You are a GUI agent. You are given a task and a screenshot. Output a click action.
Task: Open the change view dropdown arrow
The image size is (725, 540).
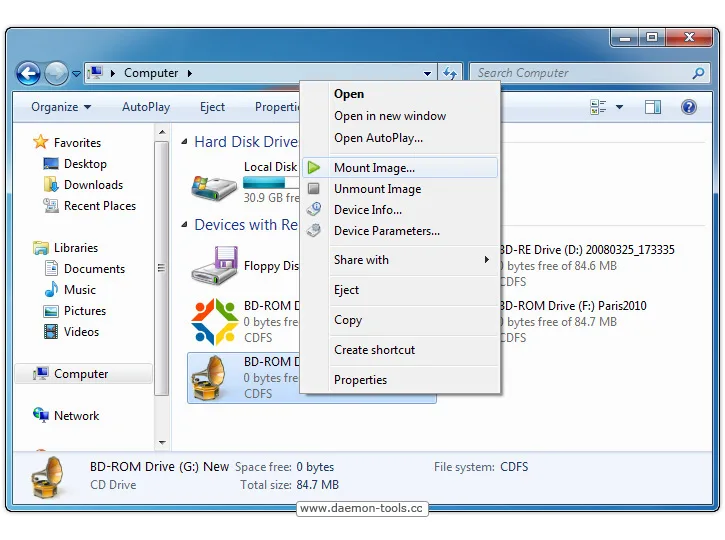click(619, 107)
